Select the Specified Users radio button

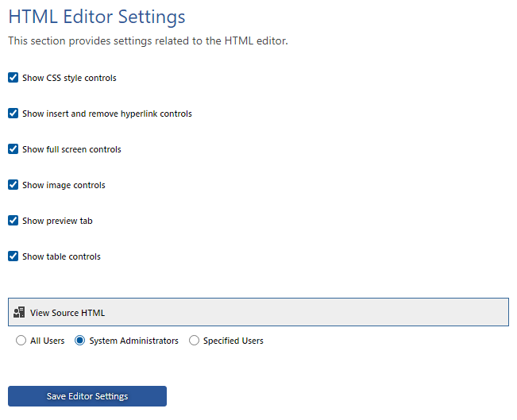tap(194, 341)
